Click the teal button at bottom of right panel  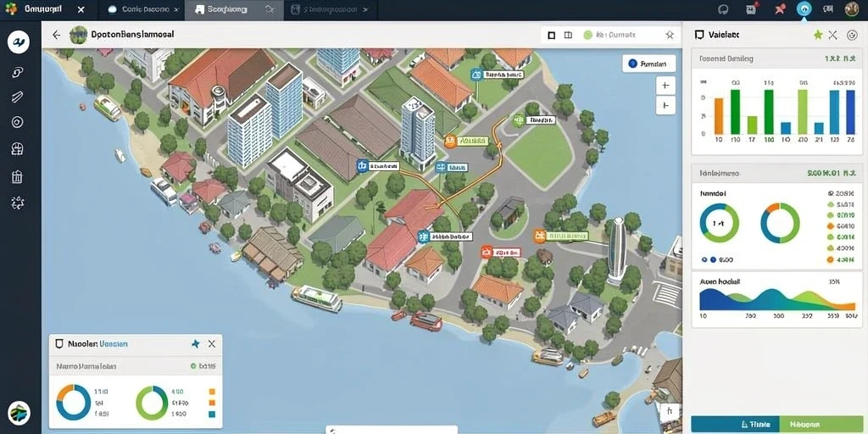[x=736, y=425]
